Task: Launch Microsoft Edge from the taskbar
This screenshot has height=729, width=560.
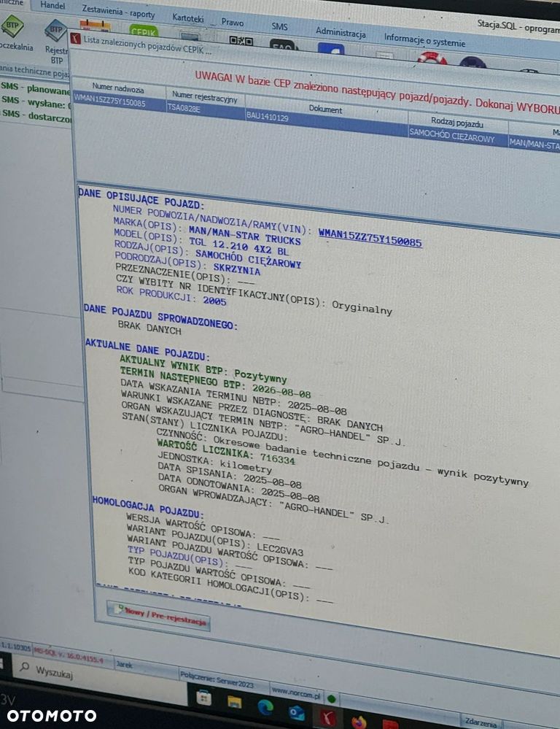Action: pyautogui.click(x=265, y=706)
